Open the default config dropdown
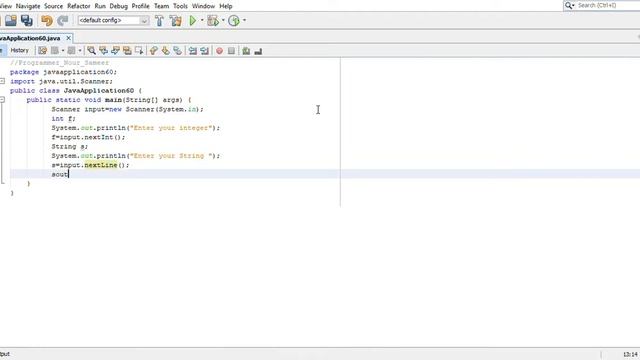 tap(113, 20)
